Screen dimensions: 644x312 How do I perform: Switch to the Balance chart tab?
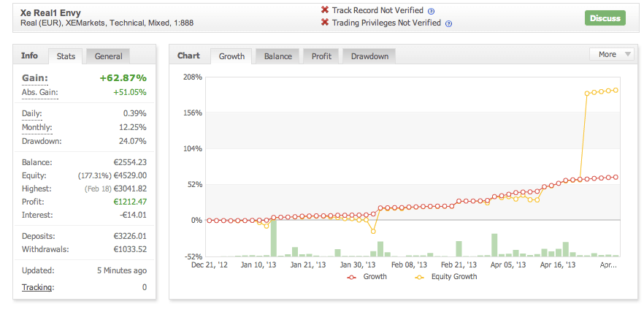coord(277,56)
